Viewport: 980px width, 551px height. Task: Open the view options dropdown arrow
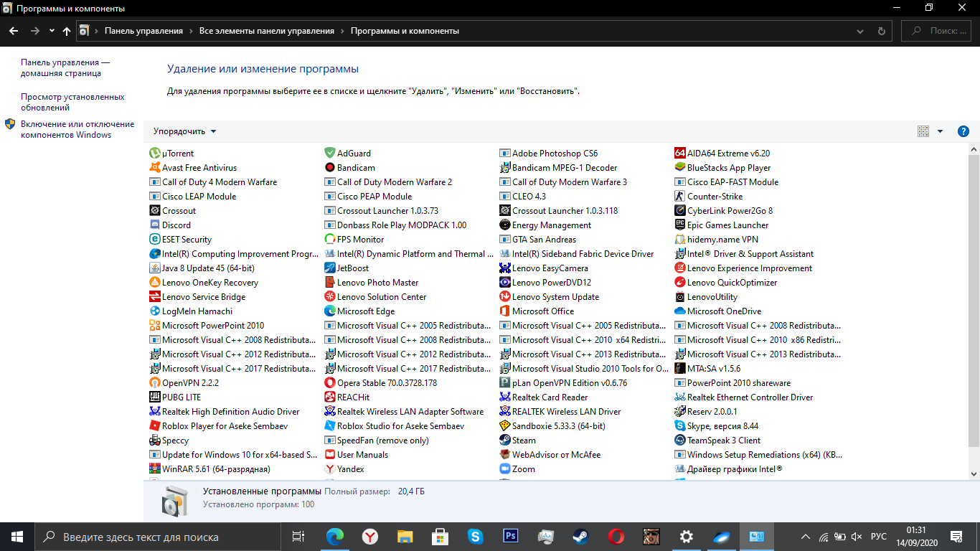(940, 131)
